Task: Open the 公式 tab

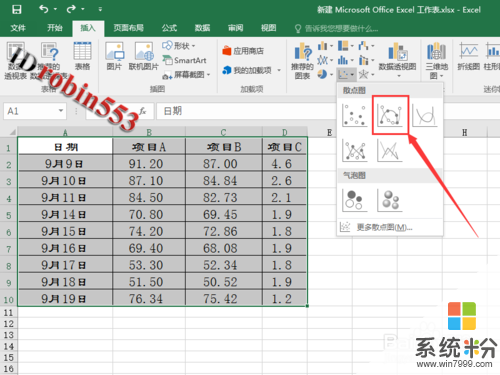Action: tap(169, 28)
